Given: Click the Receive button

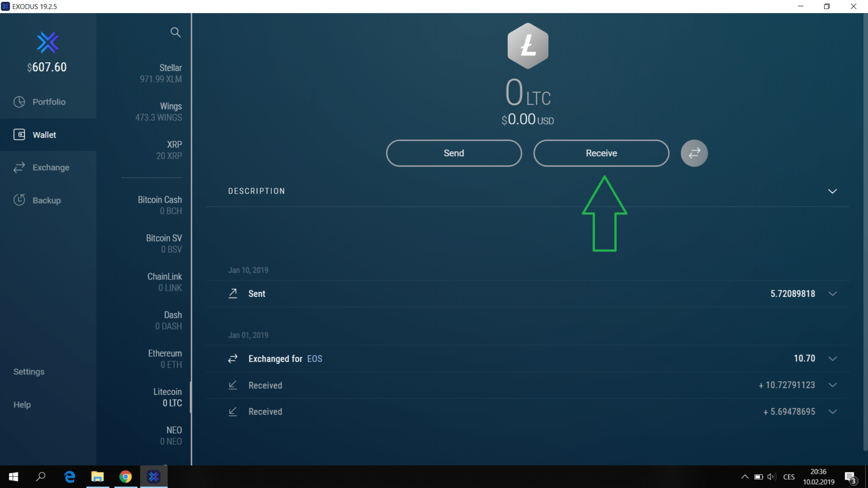Looking at the screenshot, I should coord(601,153).
